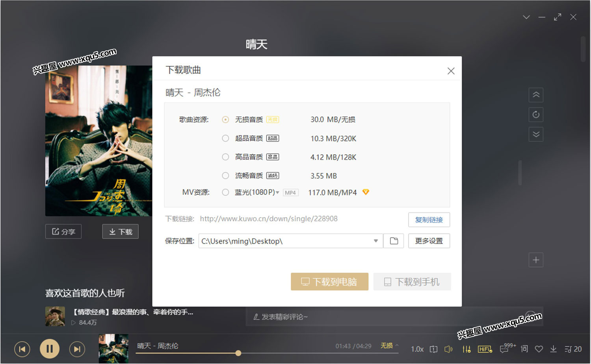591x364 pixels.
Task: Play the previous track
Action: [22, 349]
